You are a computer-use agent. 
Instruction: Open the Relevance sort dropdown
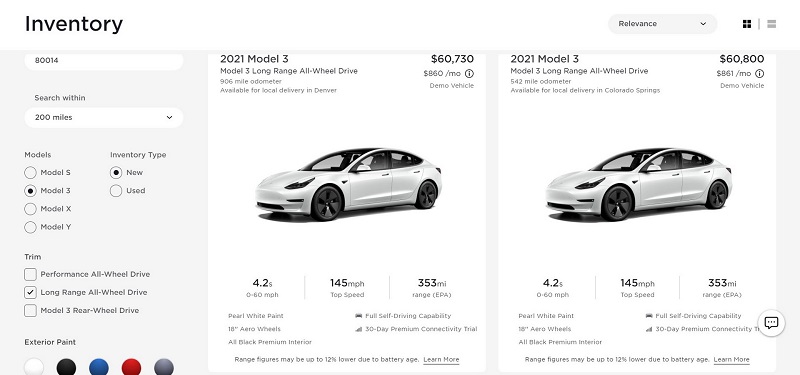click(x=662, y=24)
